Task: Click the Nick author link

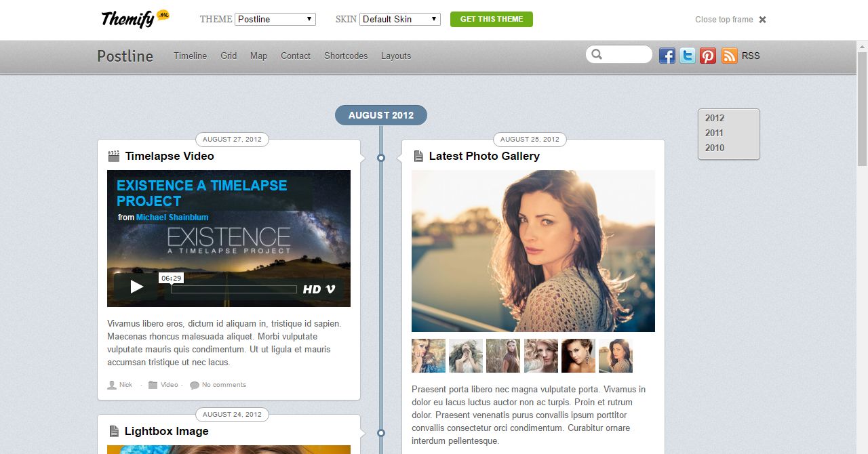Action: point(126,385)
